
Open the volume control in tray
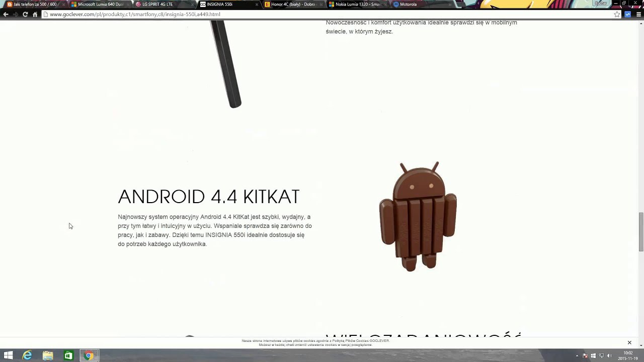point(609,356)
